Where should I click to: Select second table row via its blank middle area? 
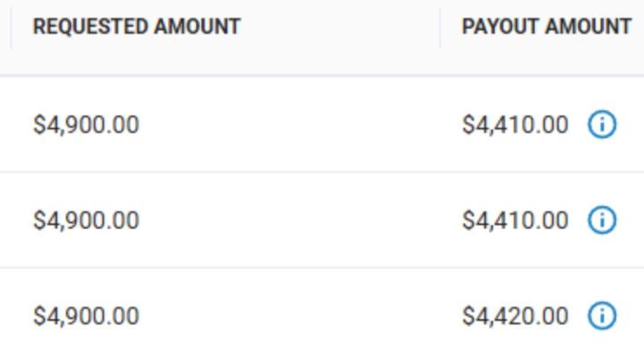(300, 220)
